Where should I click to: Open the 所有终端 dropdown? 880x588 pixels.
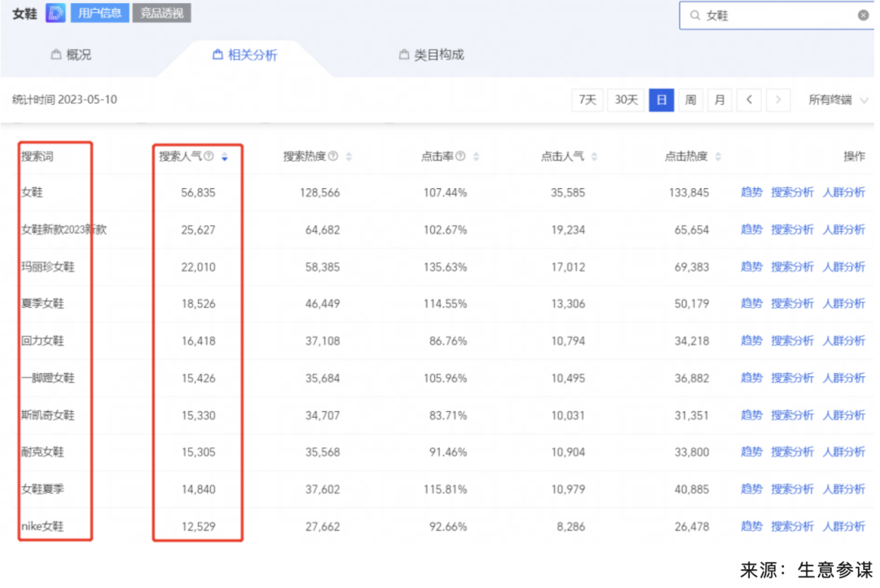point(838,100)
